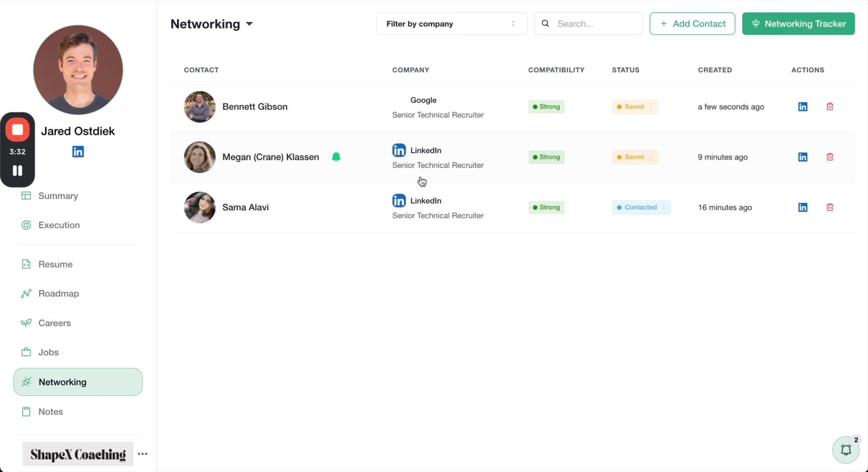Click the search magnifier icon
This screenshot has height=472, width=868.
pos(545,24)
